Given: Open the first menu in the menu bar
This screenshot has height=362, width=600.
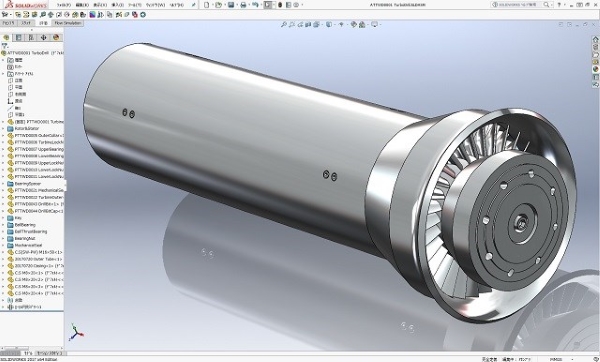Looking at the screenshot, I should pyautogui.click(x=64, y=5).
